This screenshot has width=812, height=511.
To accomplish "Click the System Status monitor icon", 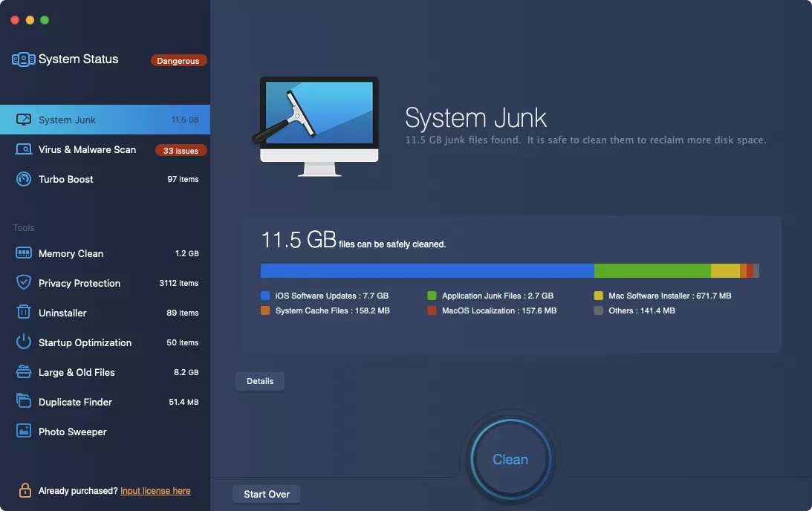I will click(24, 59).
